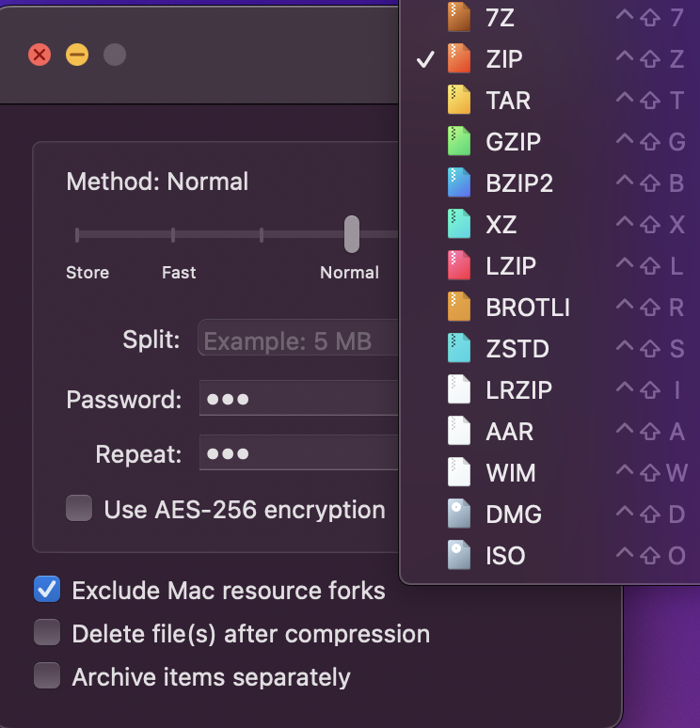Toggle Archive items separately checkbox
This screenshot has width=700, height=728.
pyautogui.click(x=47, y=677)
